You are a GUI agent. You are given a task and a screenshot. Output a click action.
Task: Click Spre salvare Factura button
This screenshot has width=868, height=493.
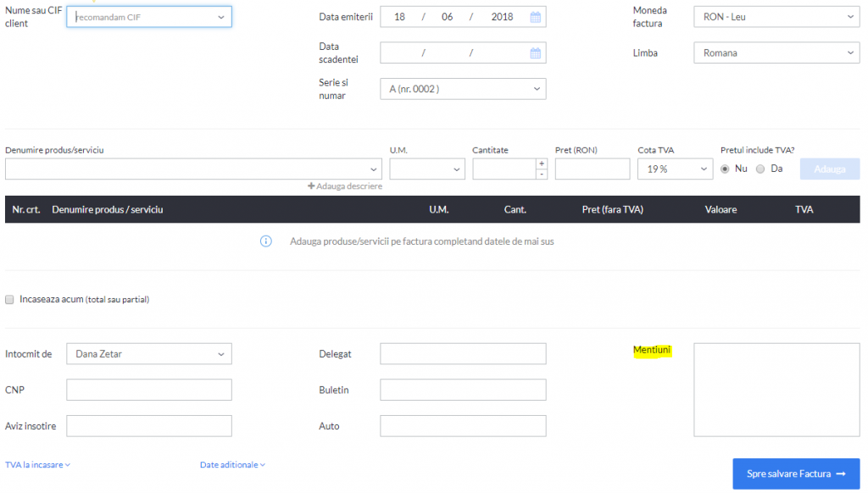[796, 474]
